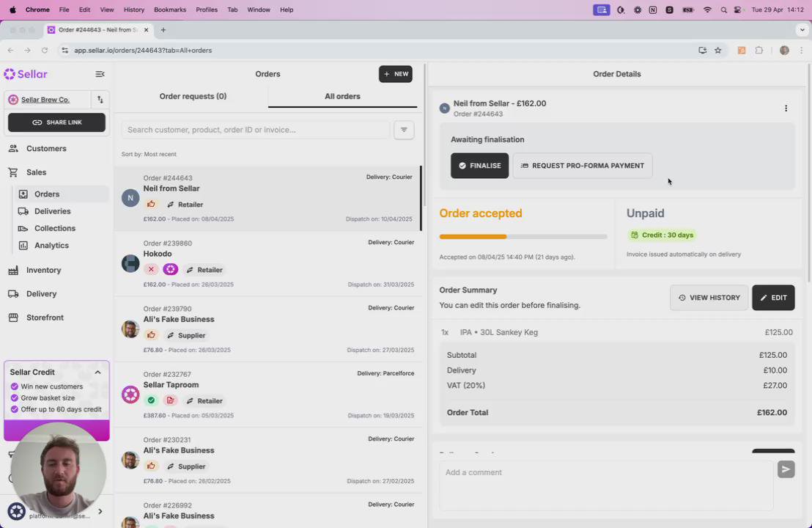Click the red invoice icon on Sellar Taproom order
The image size is (812, 528).
[x=170, y=400]
